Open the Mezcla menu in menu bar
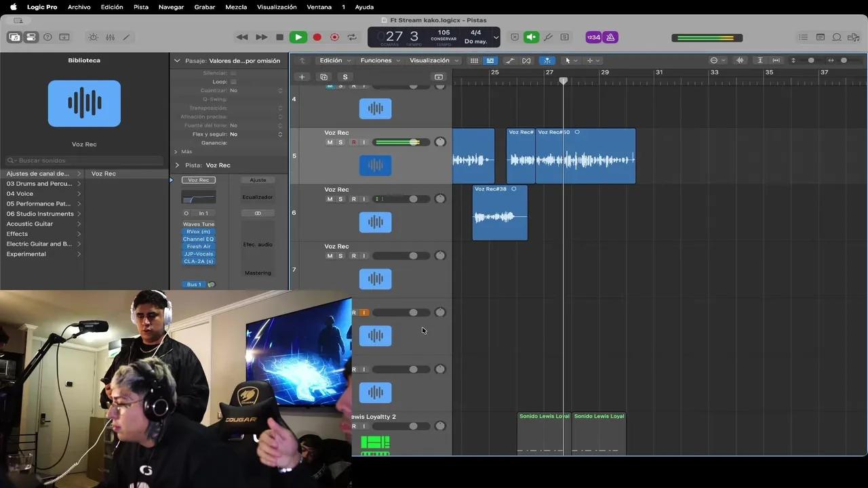The height and width of the screenshot is (488, 868). tap(236, 7)
